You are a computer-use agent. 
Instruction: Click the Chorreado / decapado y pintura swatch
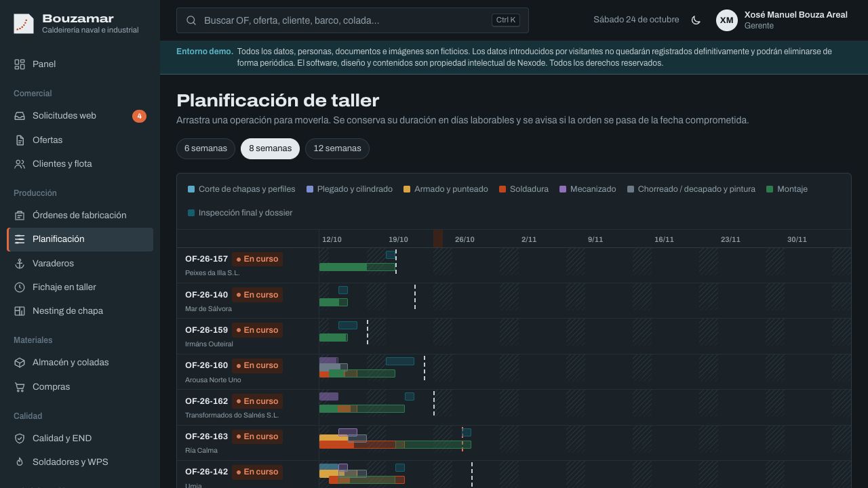631,189
